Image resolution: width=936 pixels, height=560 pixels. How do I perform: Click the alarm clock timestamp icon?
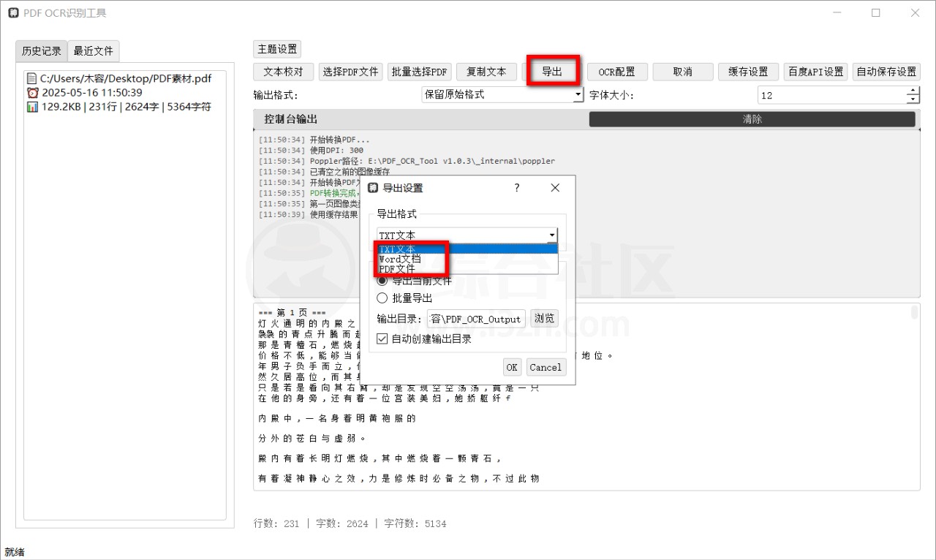point(32,93)
